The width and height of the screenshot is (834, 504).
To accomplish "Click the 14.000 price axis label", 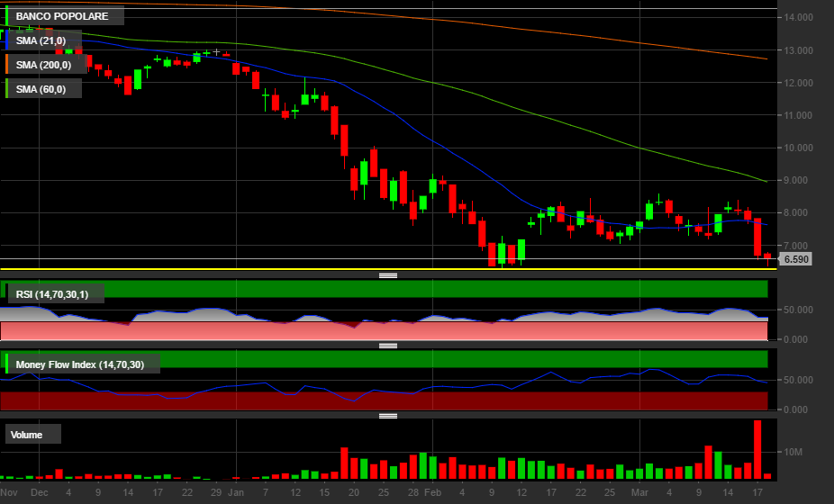I will tap(798, 17).
